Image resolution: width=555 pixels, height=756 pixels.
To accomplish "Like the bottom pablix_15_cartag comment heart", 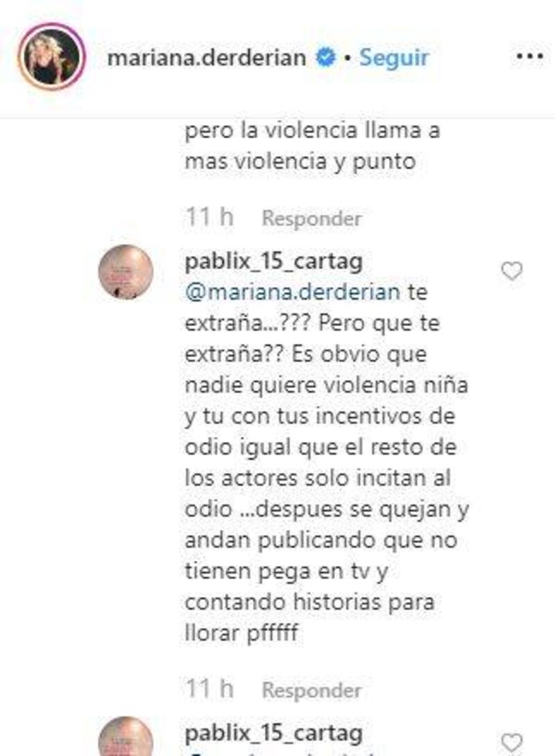I will click(511, 743).
